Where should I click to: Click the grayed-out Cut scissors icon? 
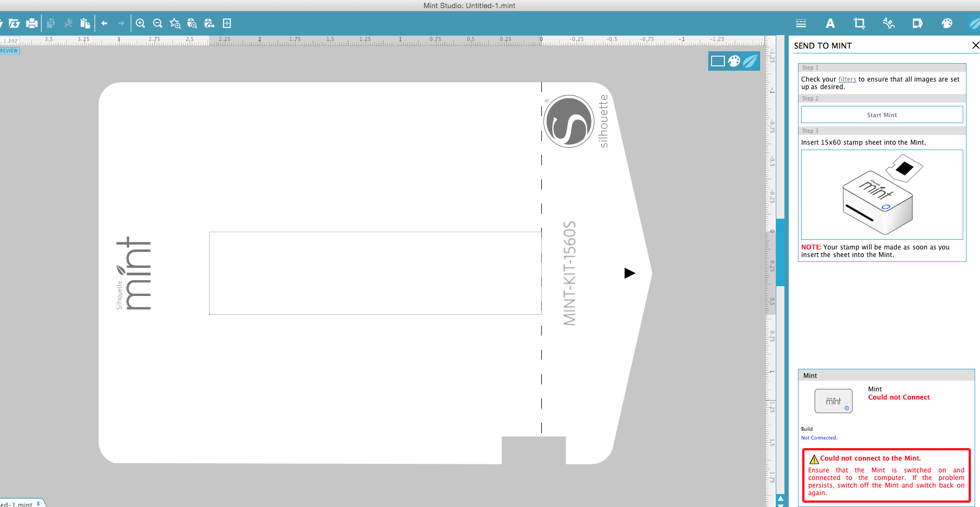(x=68, y=23)
